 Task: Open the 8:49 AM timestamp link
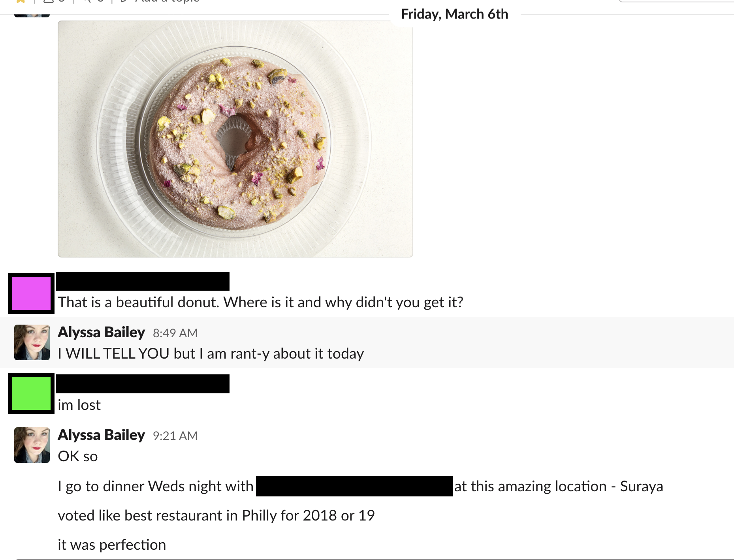pyautogui.click(x=175, y=333)
